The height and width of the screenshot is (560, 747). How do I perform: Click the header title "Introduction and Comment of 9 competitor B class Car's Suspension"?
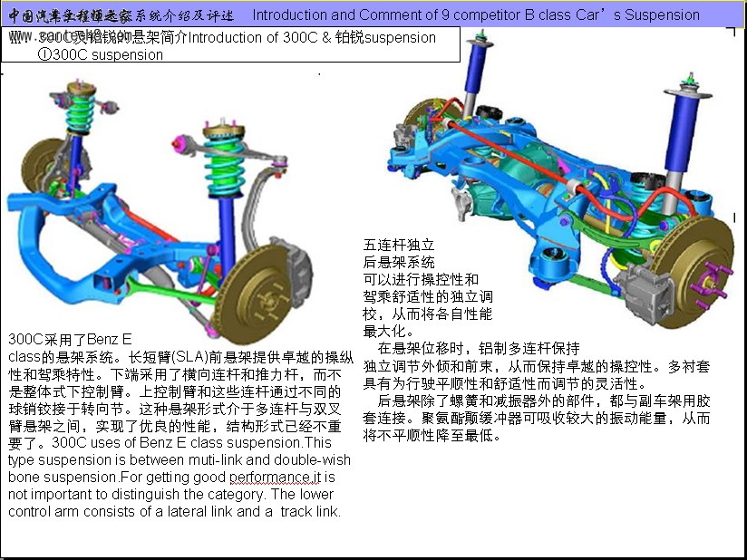tap(476, 14)
